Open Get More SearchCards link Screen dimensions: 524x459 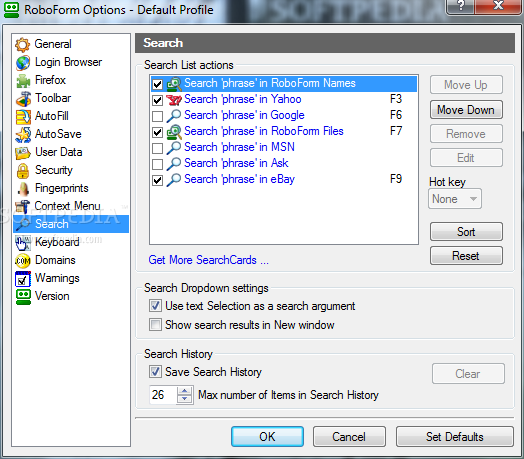point(209,260)
